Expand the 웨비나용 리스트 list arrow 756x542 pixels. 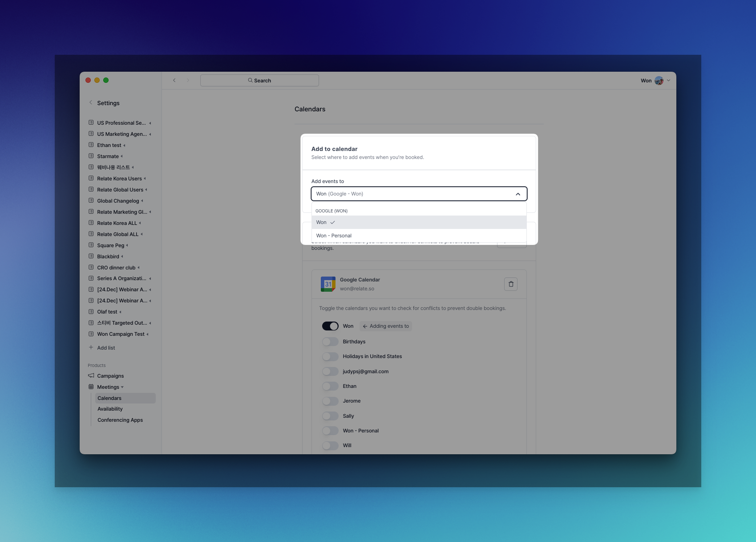pos(133,167)
